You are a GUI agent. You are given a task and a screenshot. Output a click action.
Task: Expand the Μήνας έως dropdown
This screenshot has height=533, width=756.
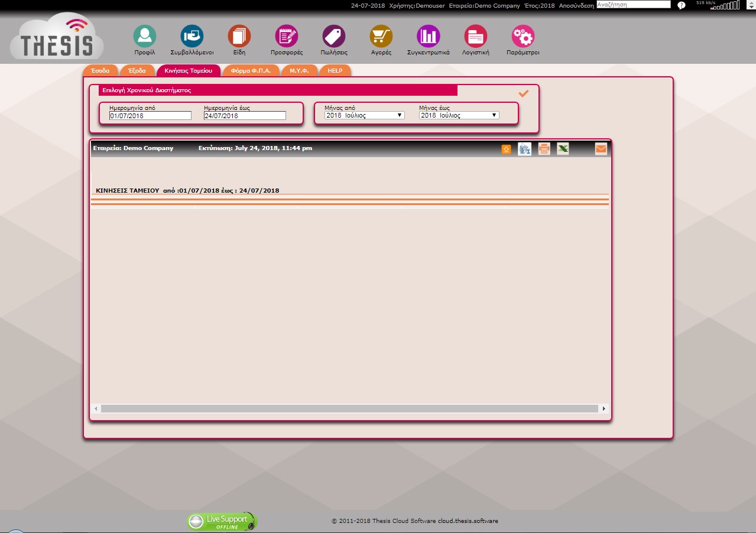coord(459,116)
